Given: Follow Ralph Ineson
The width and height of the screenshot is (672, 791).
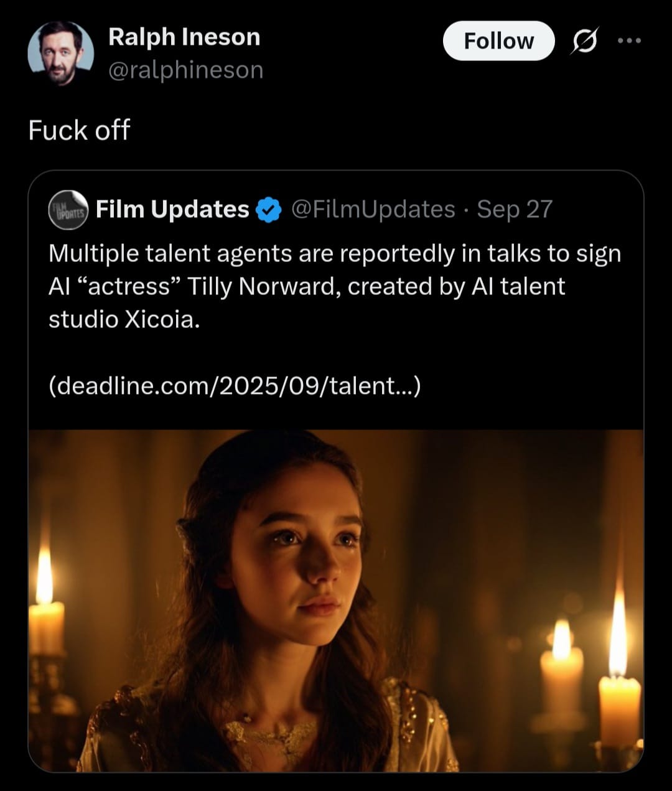Looking at the screenshot, I should pyautogui.click(x=498, y=41).
